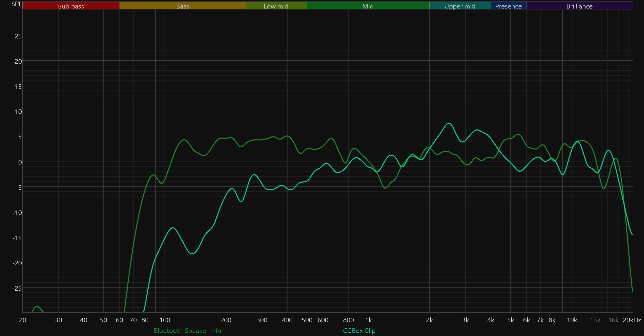The width and height of the screenshot is (644, 336).
Task: Click the 5k frequency axis label
Action: (x=511, y=320)
